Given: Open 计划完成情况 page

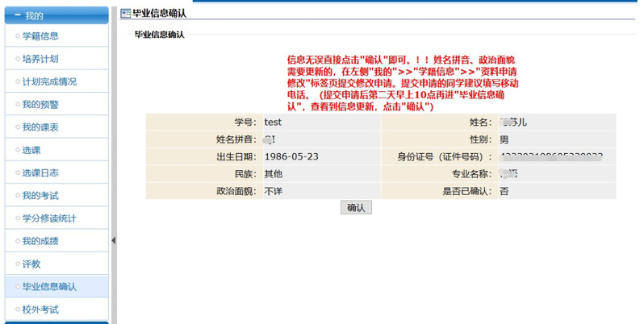Looking at the screenshot, I should pos(49,82).
